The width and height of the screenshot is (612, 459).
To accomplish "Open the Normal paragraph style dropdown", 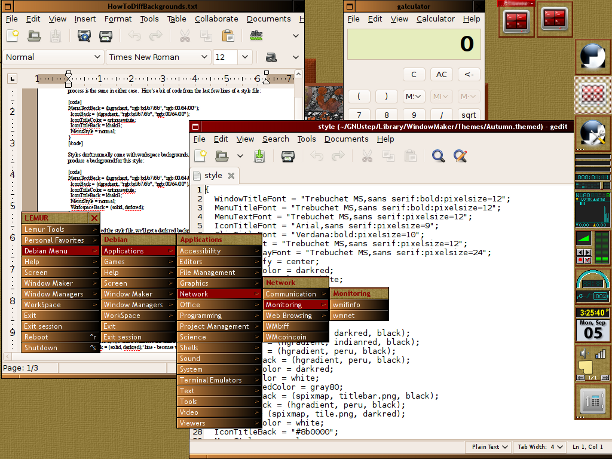I will (x=53, y=57).
